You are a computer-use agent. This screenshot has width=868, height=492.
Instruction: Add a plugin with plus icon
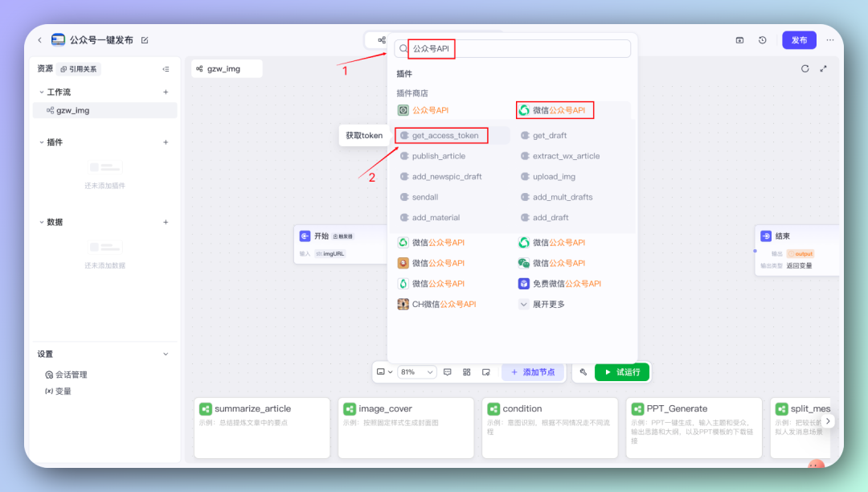click(x=166, y=142)
